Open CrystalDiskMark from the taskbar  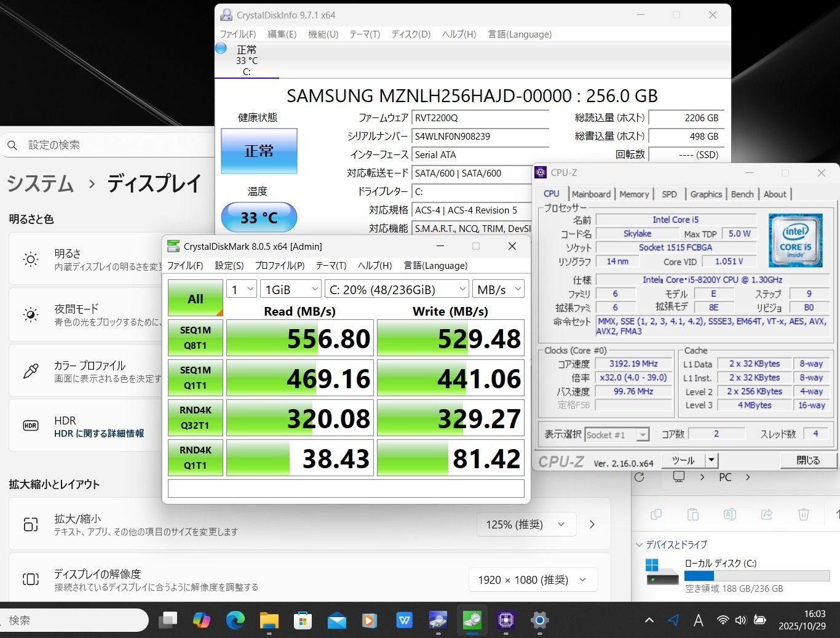pyautogui.click(x=472, y=621)
